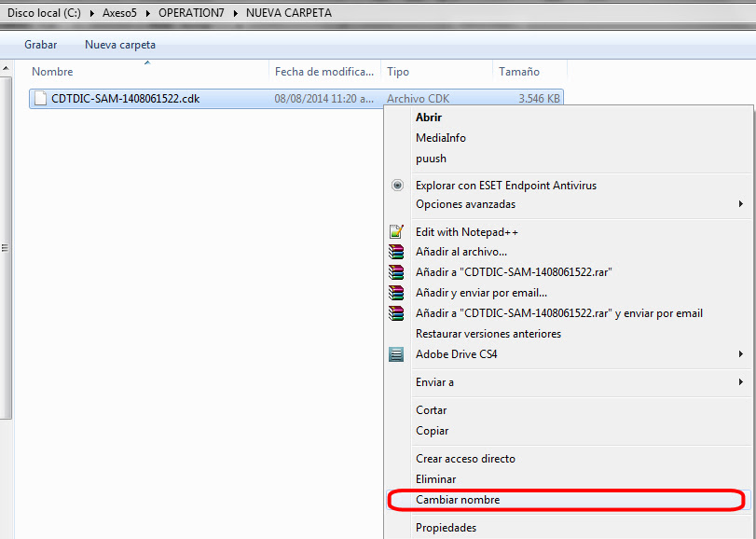Click NUEVA CARPETA in the address bar
Screen dimensions: 756x539
click(x=289, y=13)
